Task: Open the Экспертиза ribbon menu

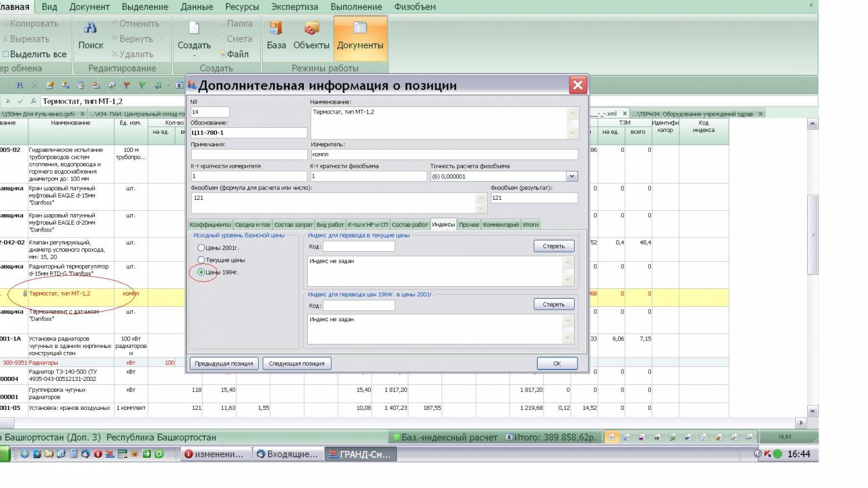Action: [295, 7]
